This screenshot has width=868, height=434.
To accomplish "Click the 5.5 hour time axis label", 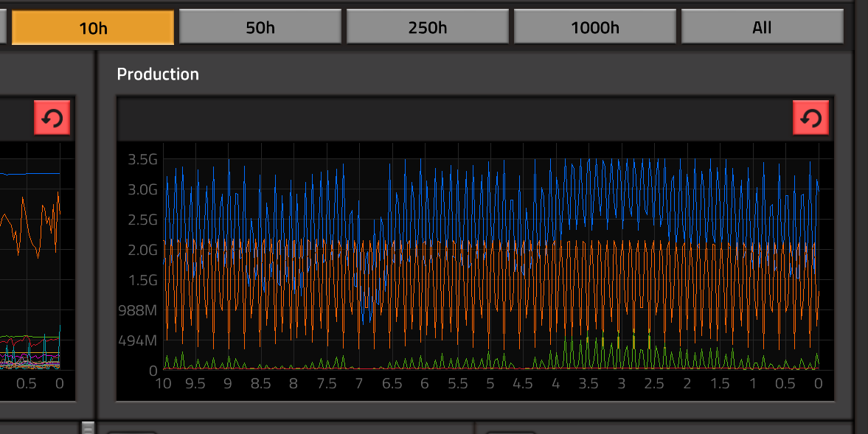I will [x=457, y=384].
